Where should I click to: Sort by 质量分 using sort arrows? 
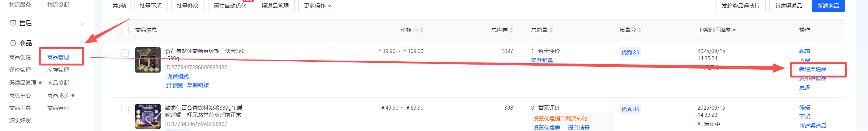tap(640, 30)
